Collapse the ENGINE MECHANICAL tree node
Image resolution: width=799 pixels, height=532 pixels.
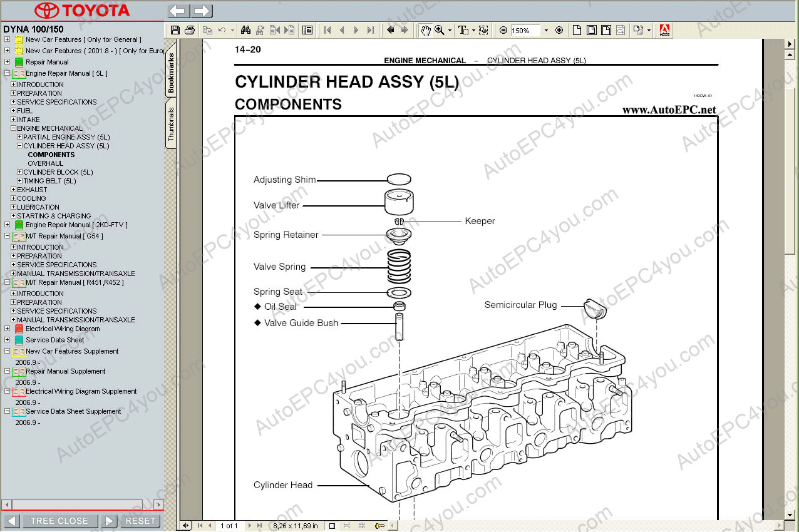tap(13, 128)
